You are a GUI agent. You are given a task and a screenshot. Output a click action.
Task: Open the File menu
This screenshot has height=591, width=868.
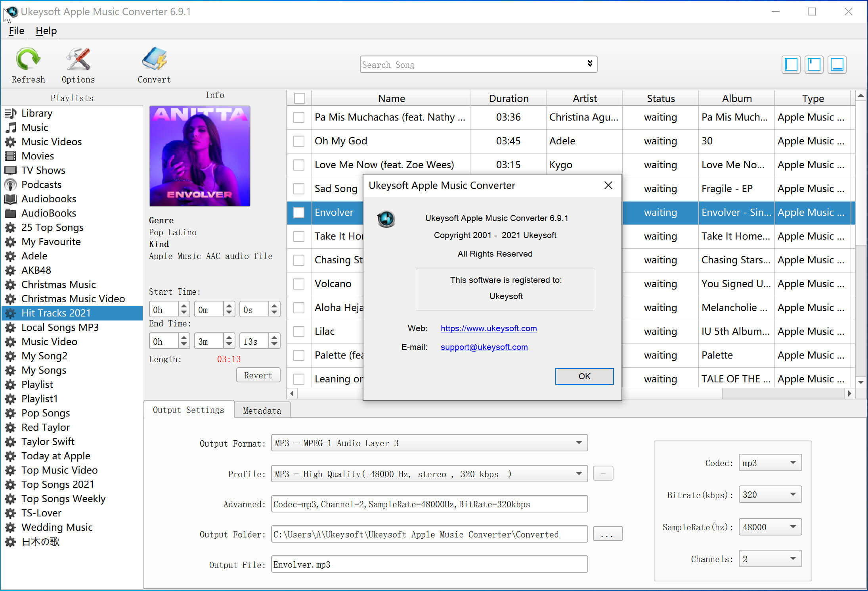coord(16,31)
